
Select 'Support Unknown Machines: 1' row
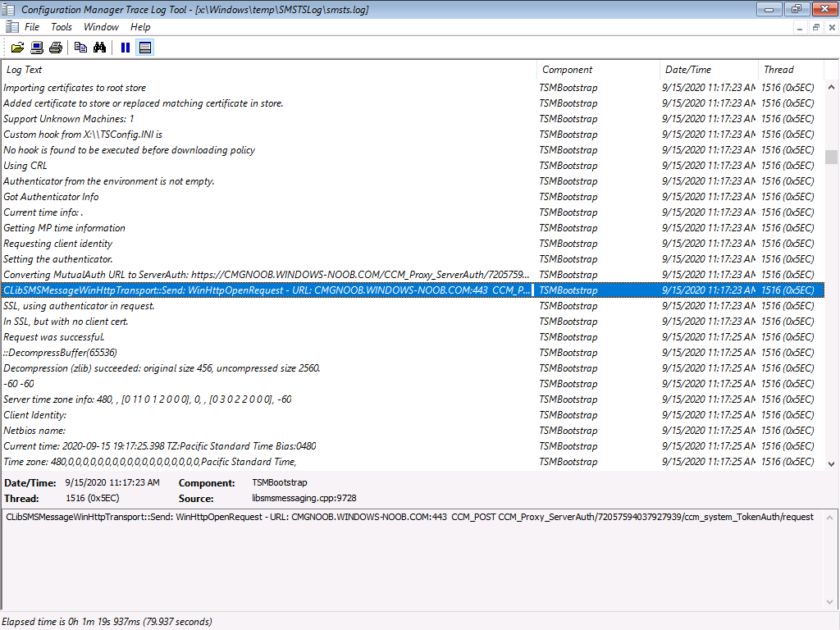pyautogui.click(x=413, y=119)
